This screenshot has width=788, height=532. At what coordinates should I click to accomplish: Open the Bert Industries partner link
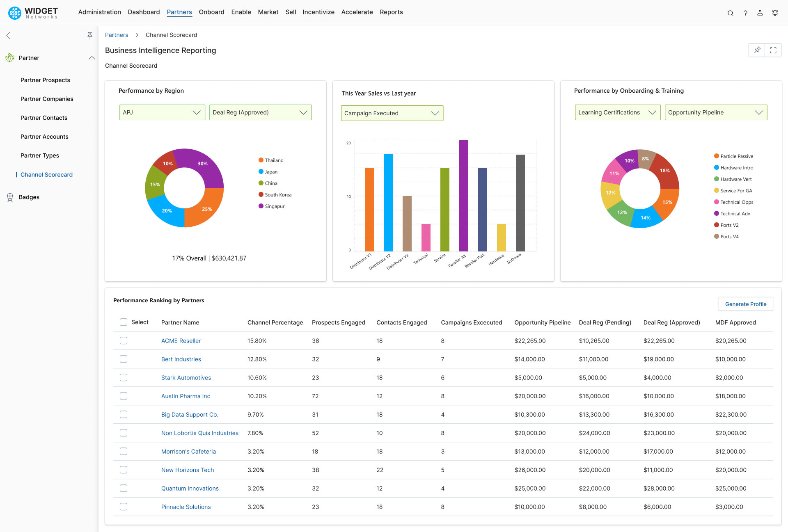(x=181, y=359)
